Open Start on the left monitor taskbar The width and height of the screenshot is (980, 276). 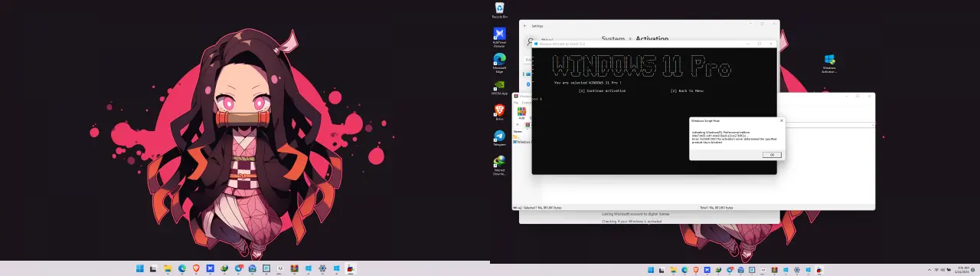point(140,268)
